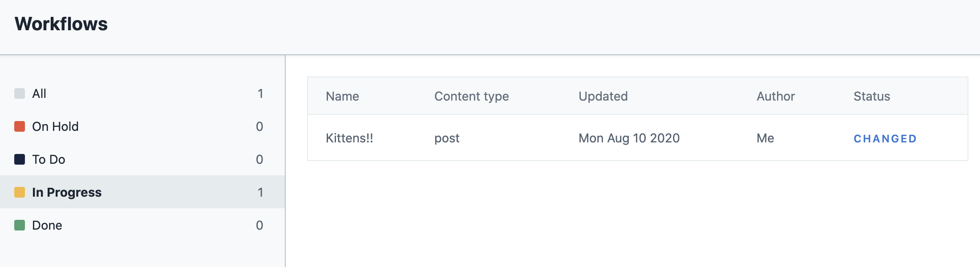This screenshot has width=980, height=267.
Task: Open the Kittens!! entry
Action: (349, 138)
